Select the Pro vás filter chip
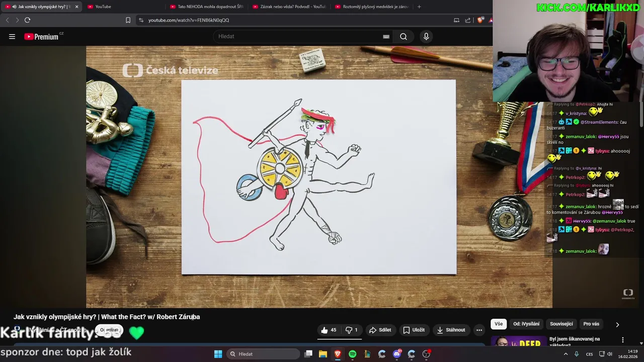This screenshot has width=644, height=362. [591, 324]
